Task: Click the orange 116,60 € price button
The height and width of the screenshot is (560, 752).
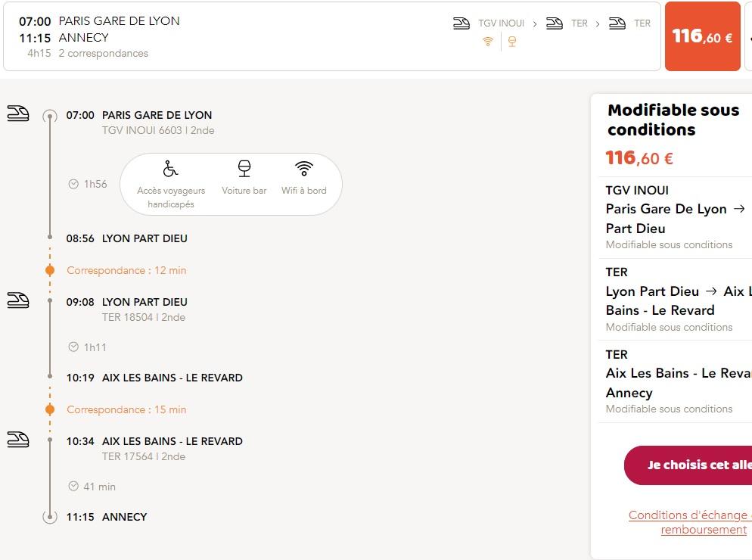Action: pos(703,36)
